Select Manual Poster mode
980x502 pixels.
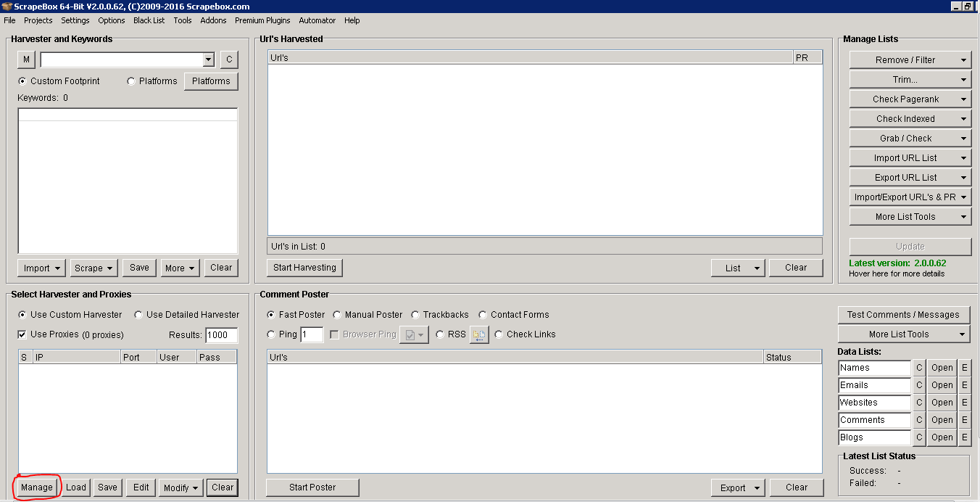click(x=337, y=315)
